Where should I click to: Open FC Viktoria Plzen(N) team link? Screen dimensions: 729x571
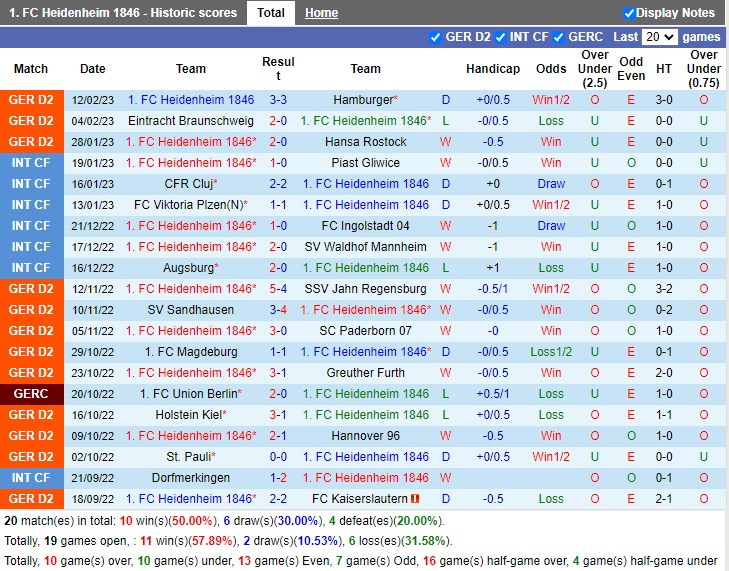click(188, 205)
